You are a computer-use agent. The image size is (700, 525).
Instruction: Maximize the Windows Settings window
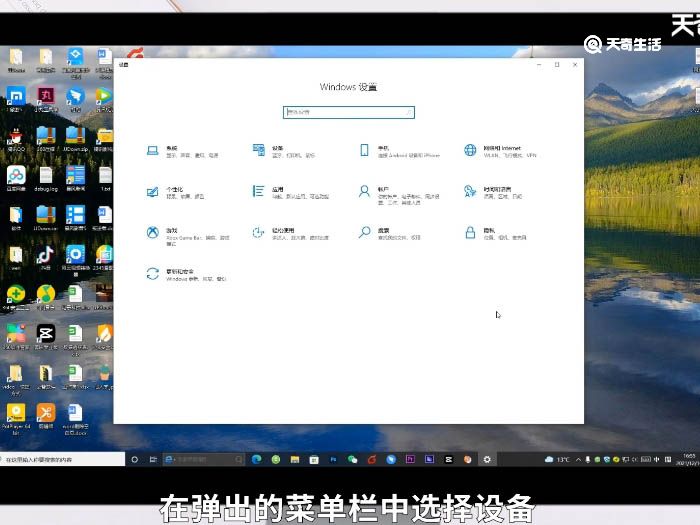[557, 65]
